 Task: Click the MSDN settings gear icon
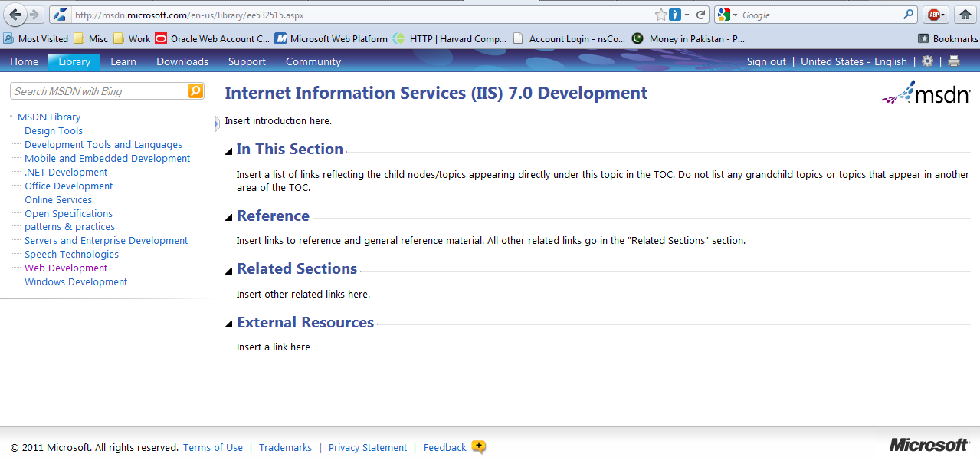pyautogui.click(x=927, y=61)
